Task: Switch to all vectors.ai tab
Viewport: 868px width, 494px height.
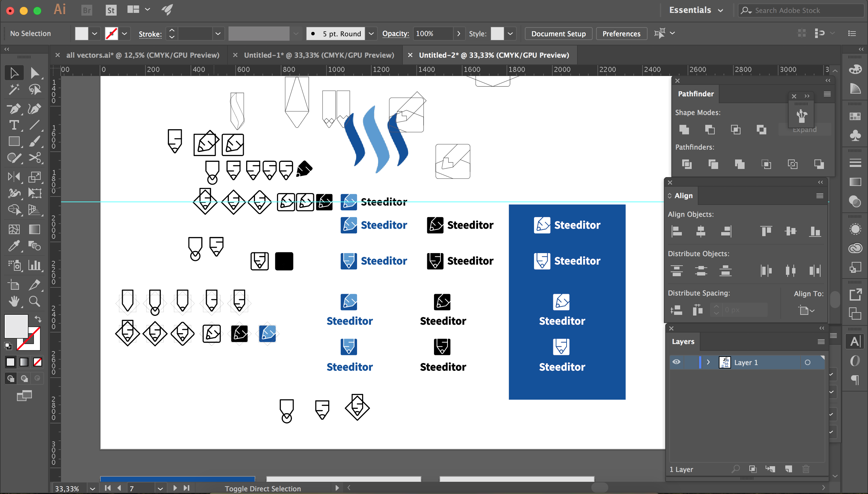Action: [142, 55]
